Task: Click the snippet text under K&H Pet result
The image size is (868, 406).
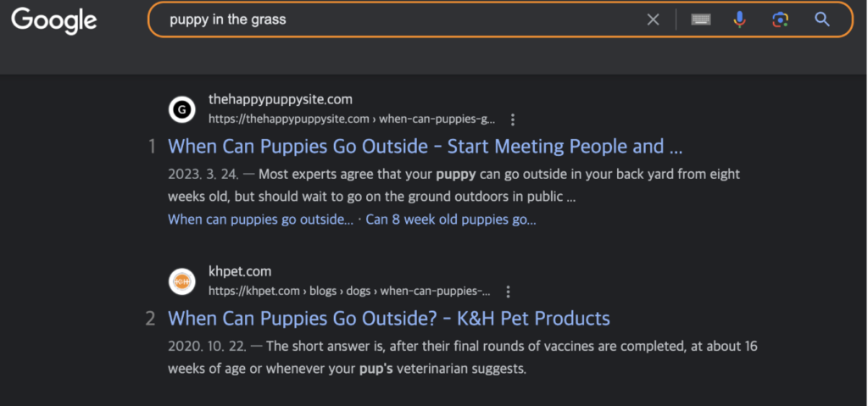Action: point(458,357)
